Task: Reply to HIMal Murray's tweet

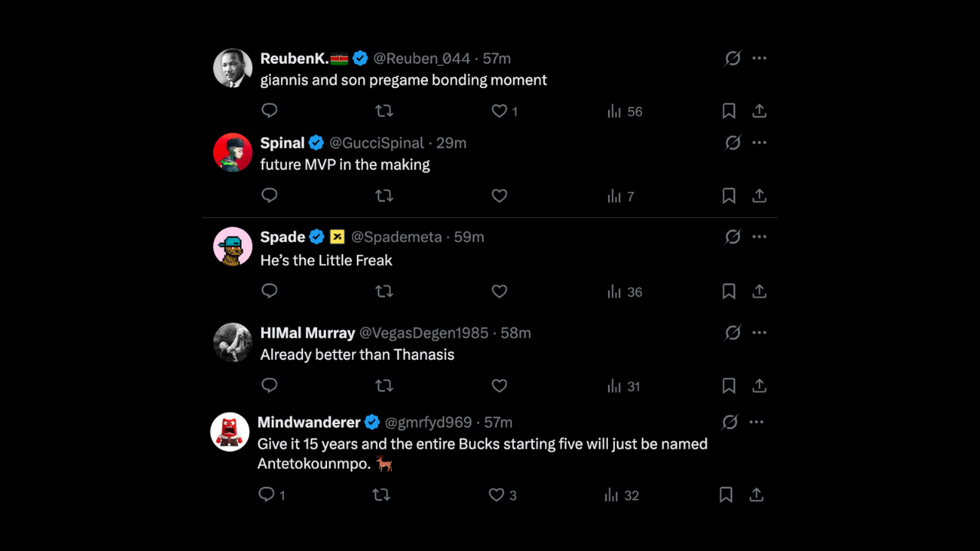Action: point(269,386)
